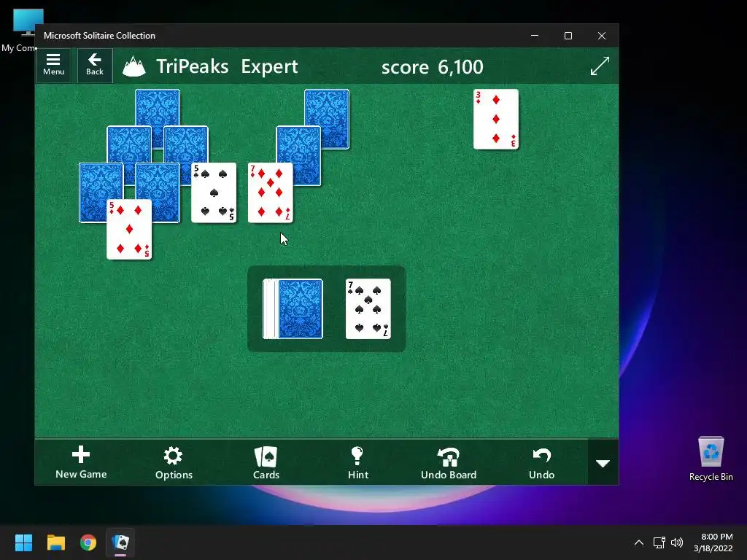Maximize the Solitaire Collection window
Viewport: 747px width, 560px height.
[568, 36]
